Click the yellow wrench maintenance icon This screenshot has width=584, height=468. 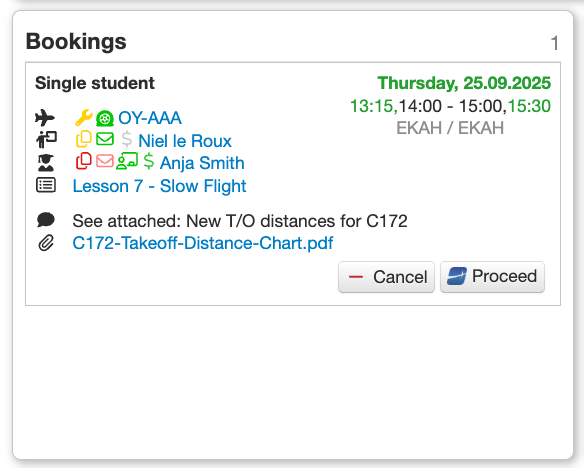(x=84, y=118)
